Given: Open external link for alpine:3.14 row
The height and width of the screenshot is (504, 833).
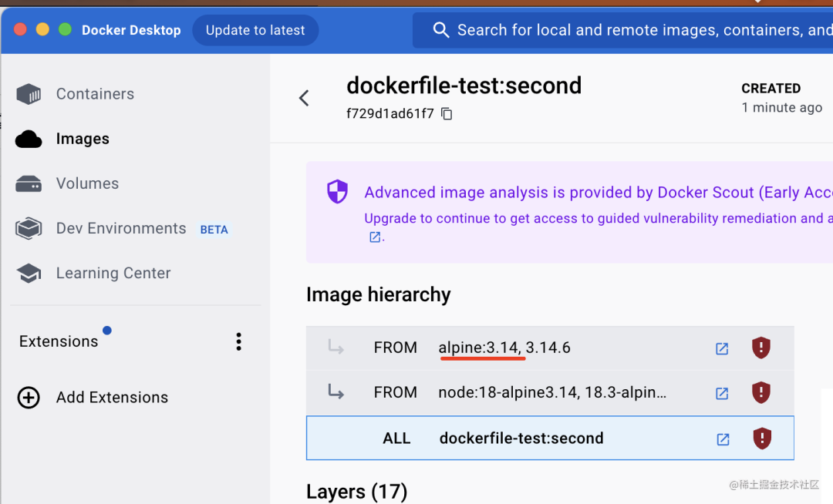Looking at the screenshot, I should click(722, 348).
